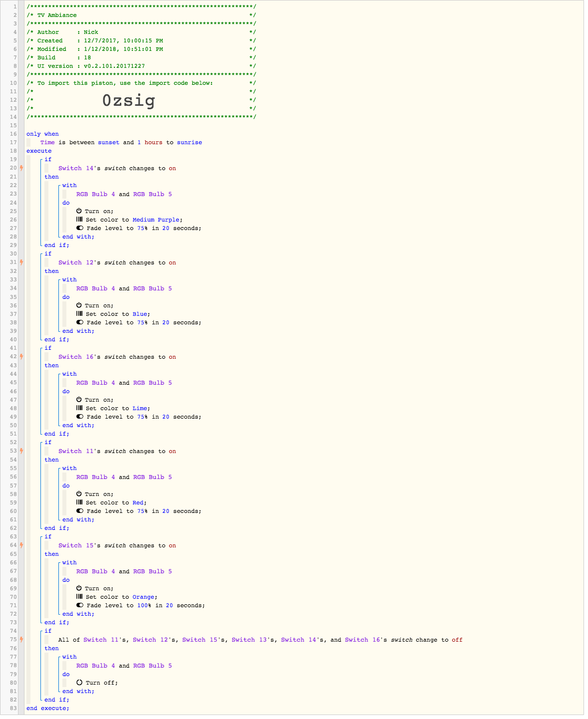Click the fade level icon on line 27

pos(80,228)
